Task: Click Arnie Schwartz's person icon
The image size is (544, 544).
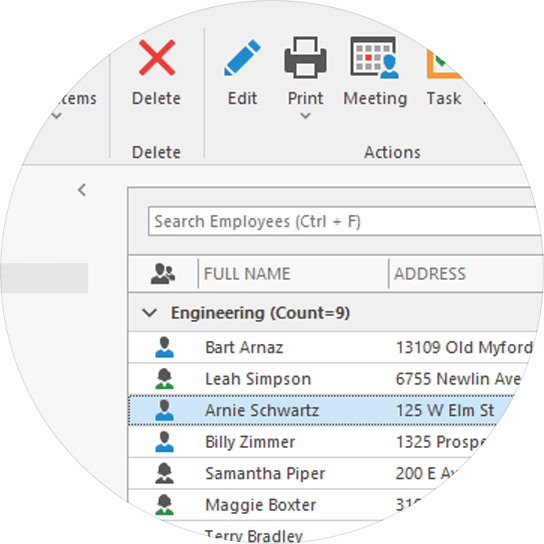Action: [164, 410]
